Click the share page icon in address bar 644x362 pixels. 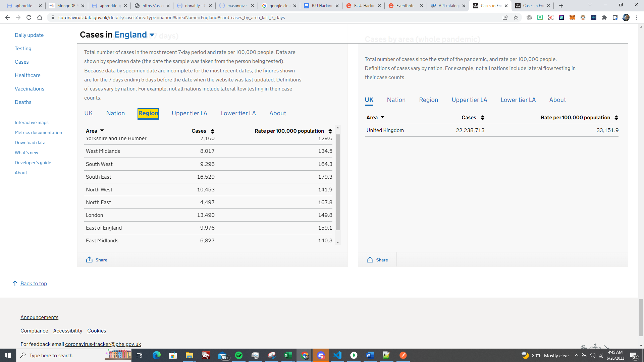(505, 17)
